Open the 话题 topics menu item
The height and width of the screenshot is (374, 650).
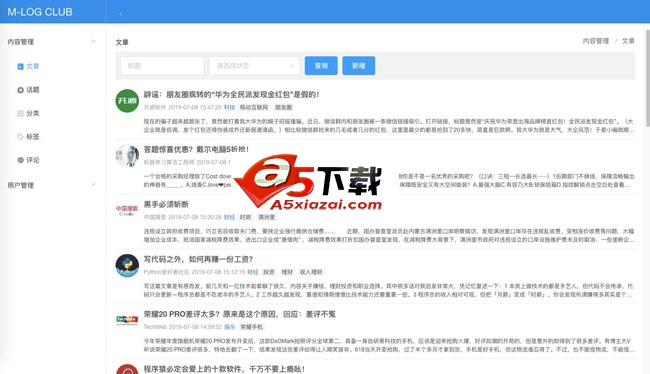28,90
